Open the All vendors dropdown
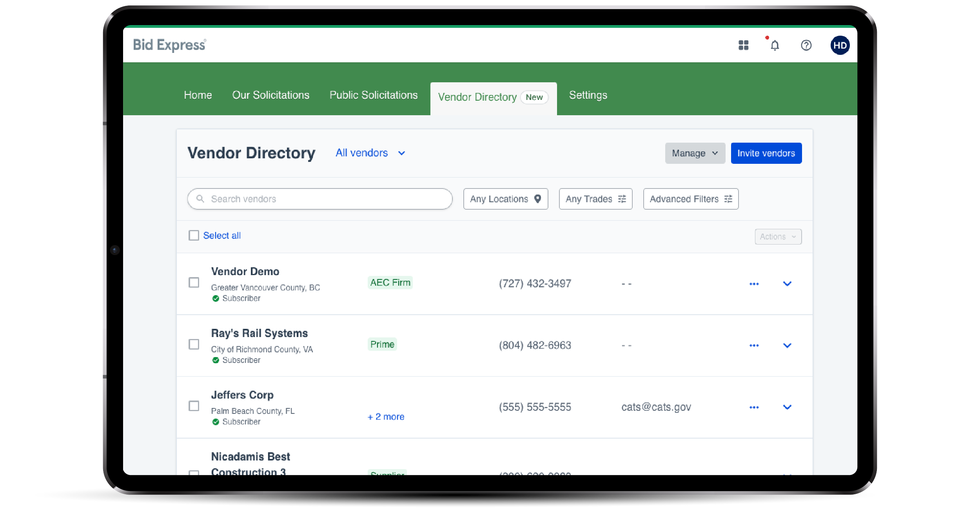This screenshot has width=980, height=513. (x=370, y=153)
